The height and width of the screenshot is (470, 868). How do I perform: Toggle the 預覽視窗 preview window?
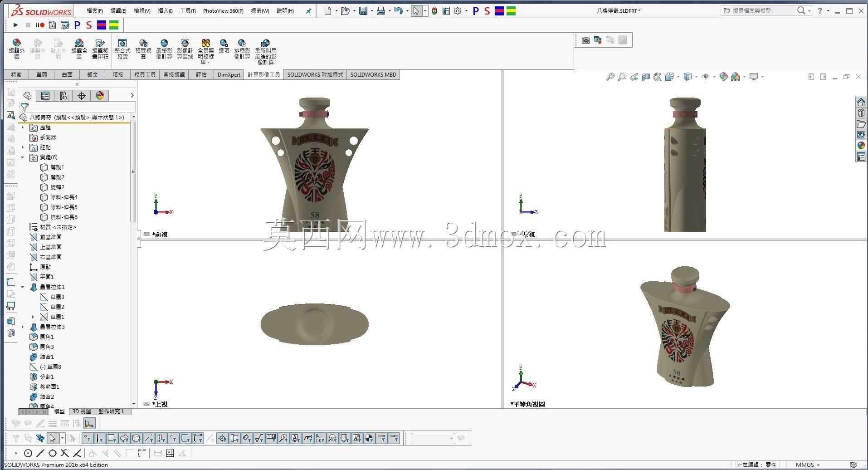coord(143,49)
